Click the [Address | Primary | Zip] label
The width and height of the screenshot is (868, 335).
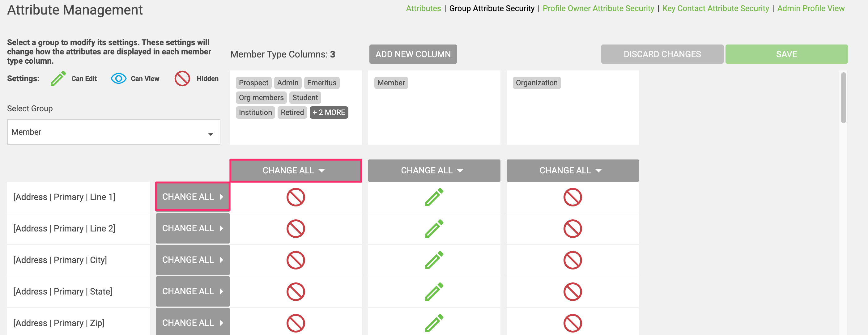(59, 323)
